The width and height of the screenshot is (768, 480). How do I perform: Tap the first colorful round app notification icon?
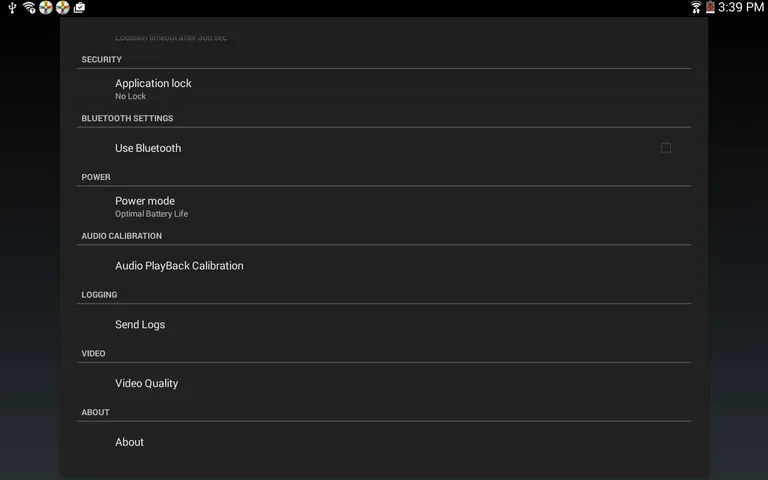pos(46,8)
